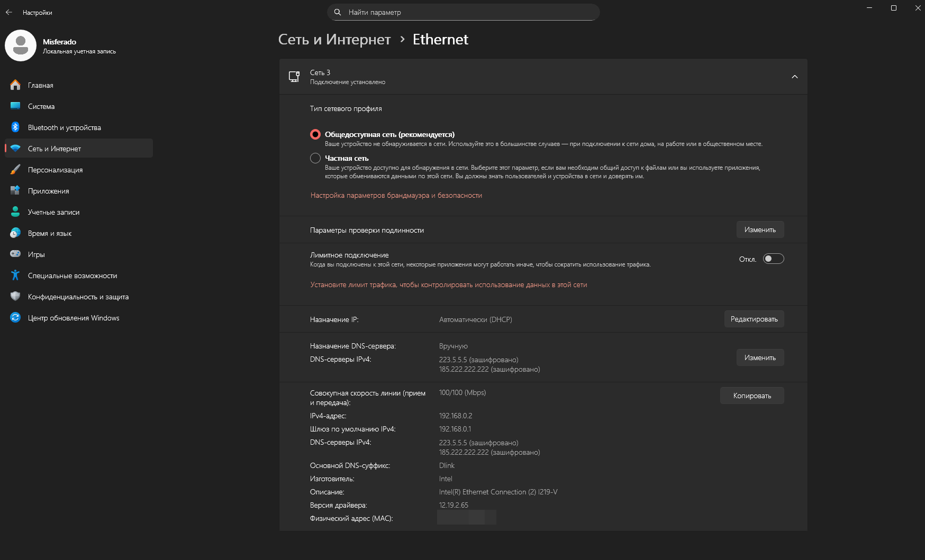Click Редактировать button for IP assignment

click(x=754, y=319)
